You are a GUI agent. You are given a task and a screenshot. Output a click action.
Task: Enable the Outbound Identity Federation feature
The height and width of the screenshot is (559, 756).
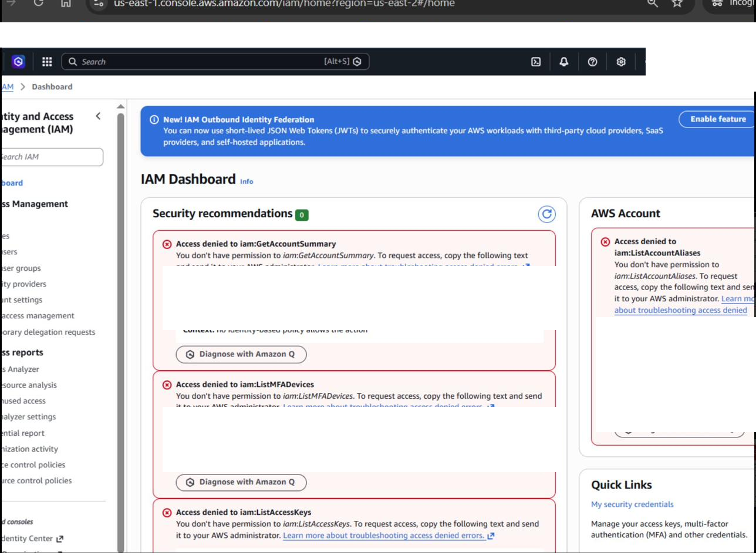tap(717, 119)
